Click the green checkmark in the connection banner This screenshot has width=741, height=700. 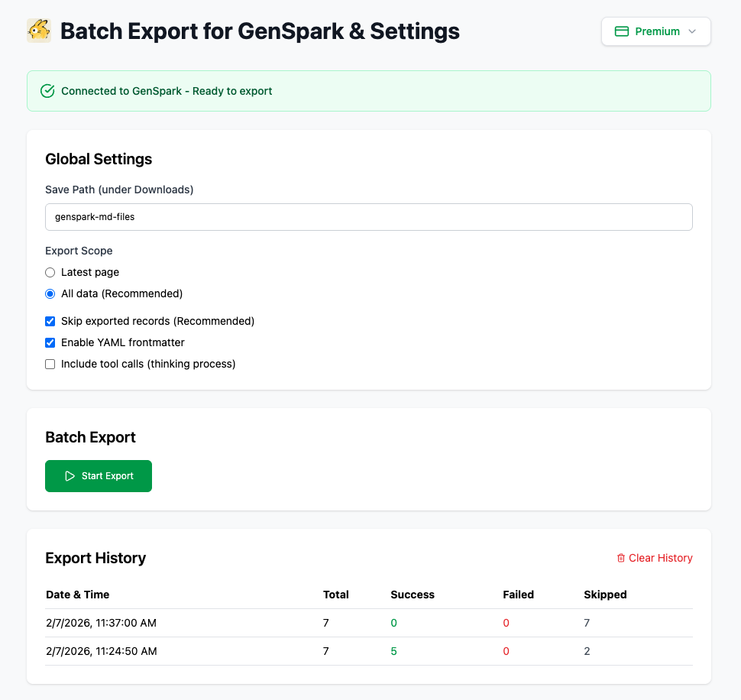click(47, 90)
